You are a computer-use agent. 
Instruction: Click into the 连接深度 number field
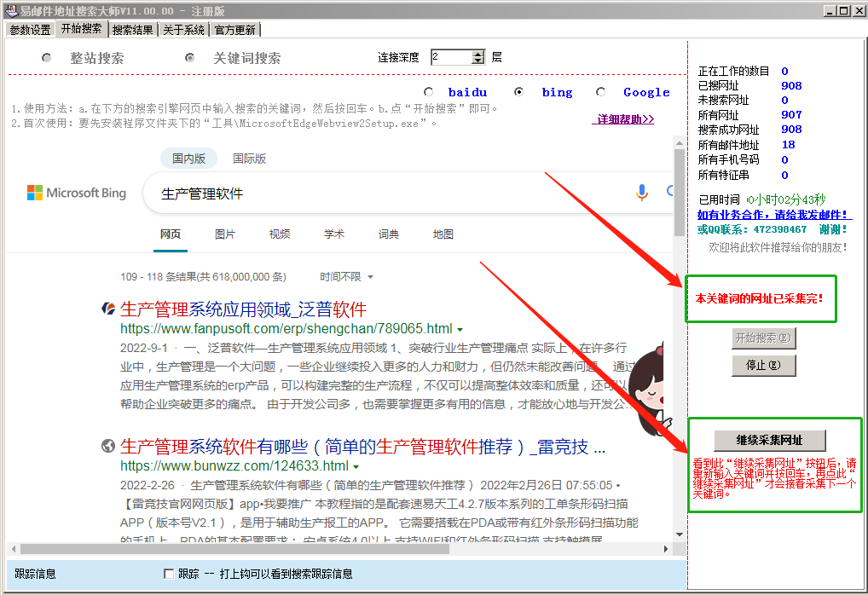click(x=451, y=57)
